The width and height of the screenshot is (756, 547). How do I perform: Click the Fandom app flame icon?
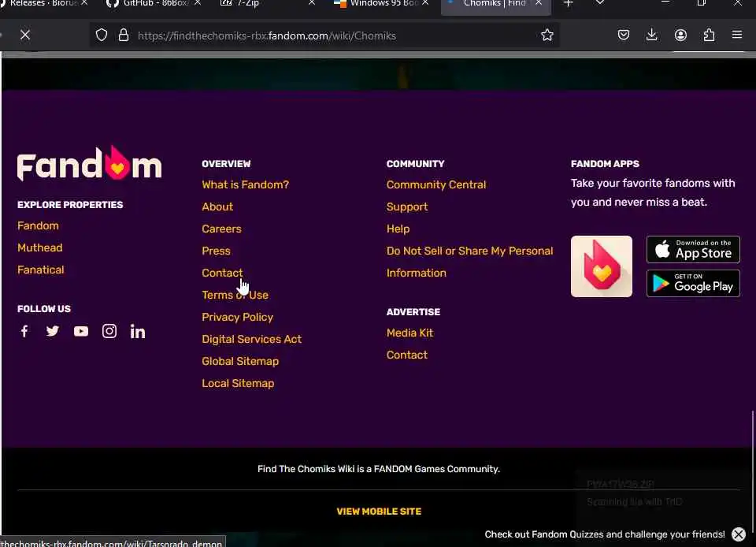point(601,266)
